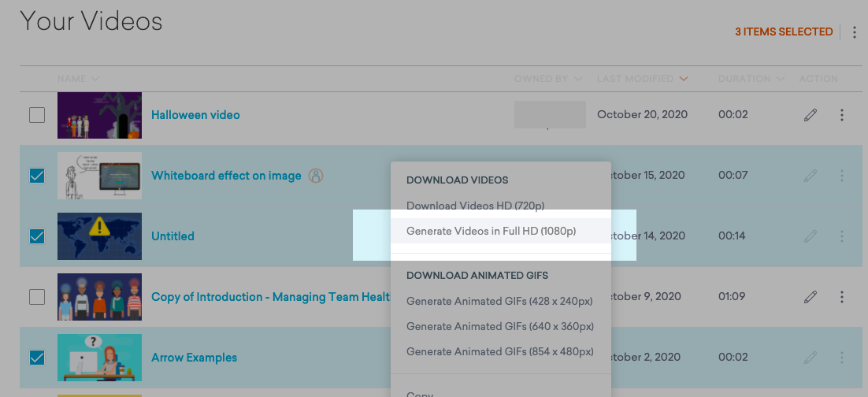Open bulk actions menu beside 3 Items Selected

click(855, 32)
